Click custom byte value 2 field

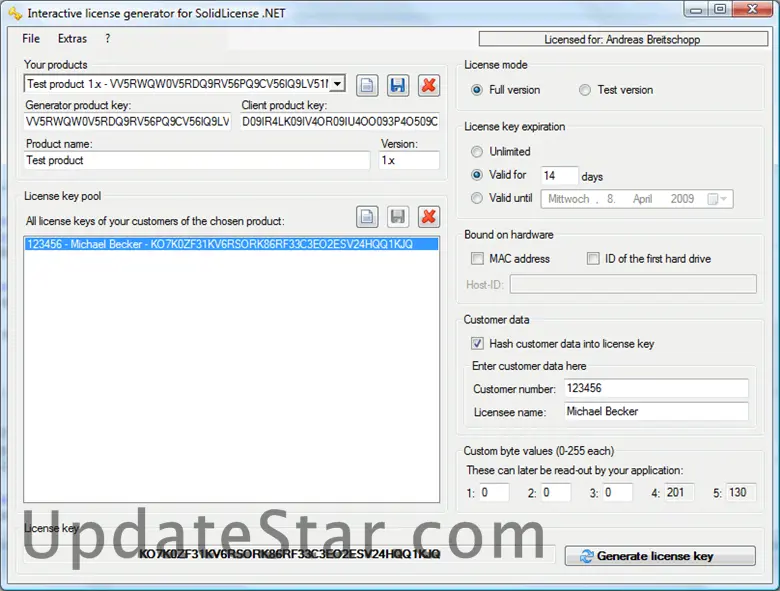click(x=556, y=492)
